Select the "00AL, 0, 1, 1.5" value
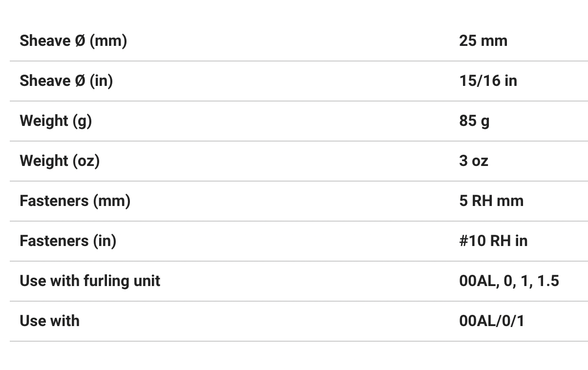The image size is (588, 370). click(x=509, y=281)
